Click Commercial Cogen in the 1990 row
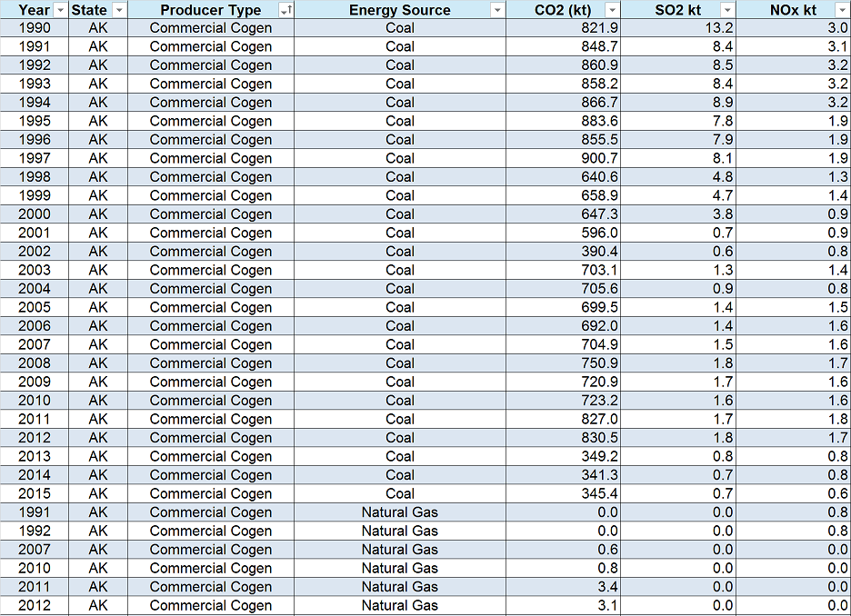851x616 pixels. [211, 28]
